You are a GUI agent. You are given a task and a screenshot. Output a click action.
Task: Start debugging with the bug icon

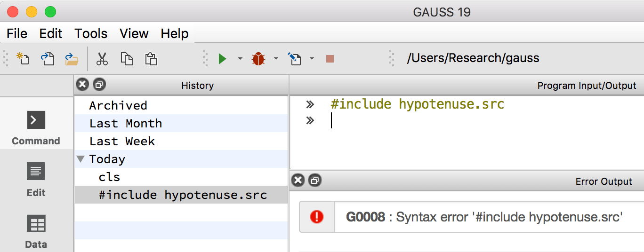(x=258, y=59)
